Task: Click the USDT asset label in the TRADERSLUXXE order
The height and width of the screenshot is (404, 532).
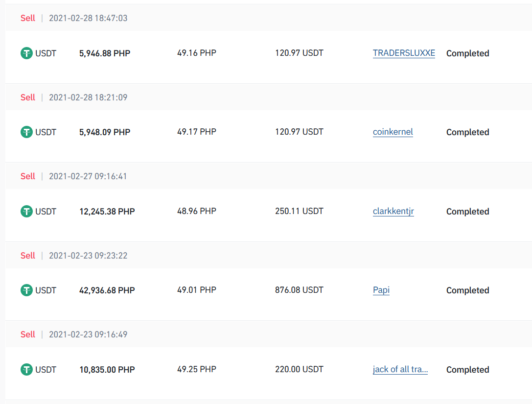Action: pyautogui.click(x=46, y=53)
